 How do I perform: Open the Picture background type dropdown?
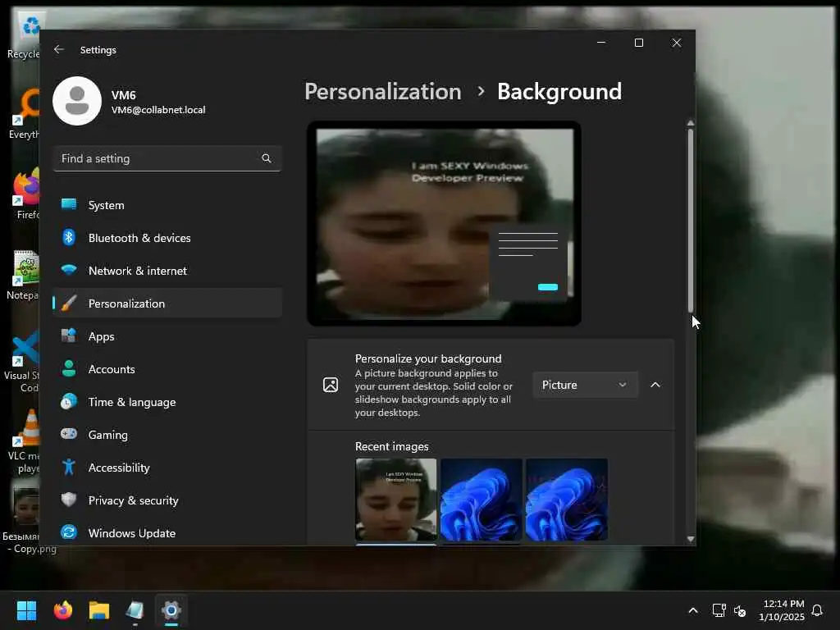click(x=585, y=385)
